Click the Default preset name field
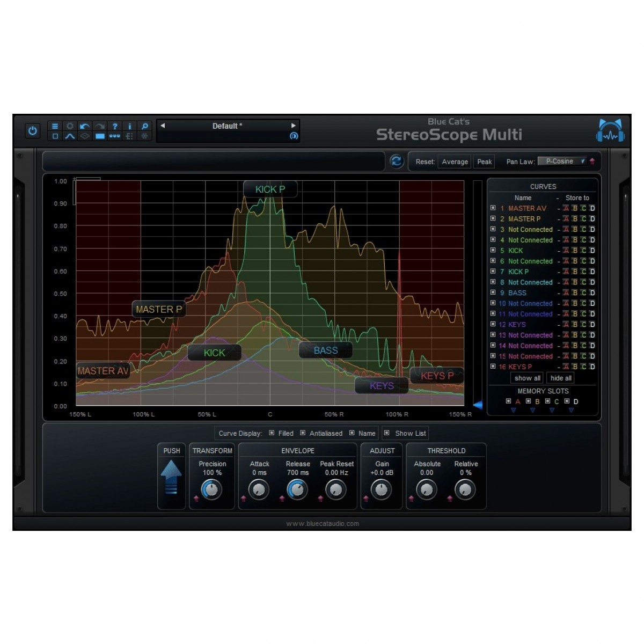644x644 pixels. tap(227, 126)
